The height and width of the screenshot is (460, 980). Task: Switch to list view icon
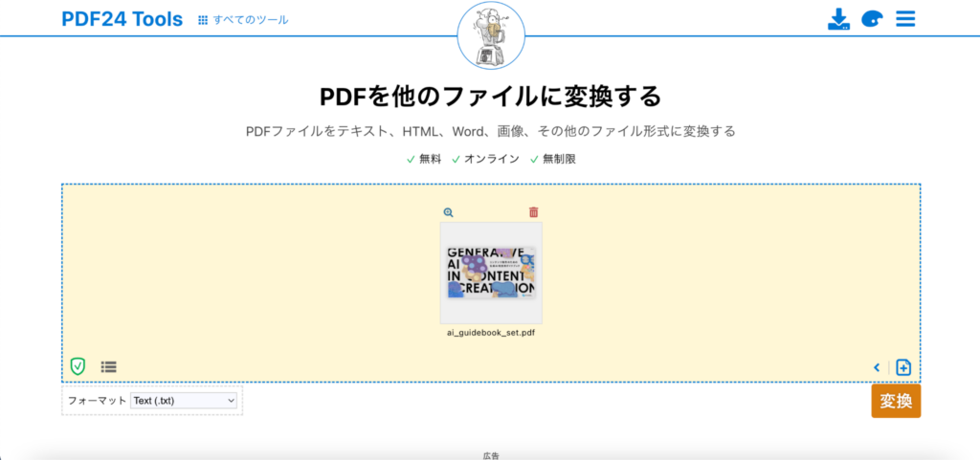[109, 367]
